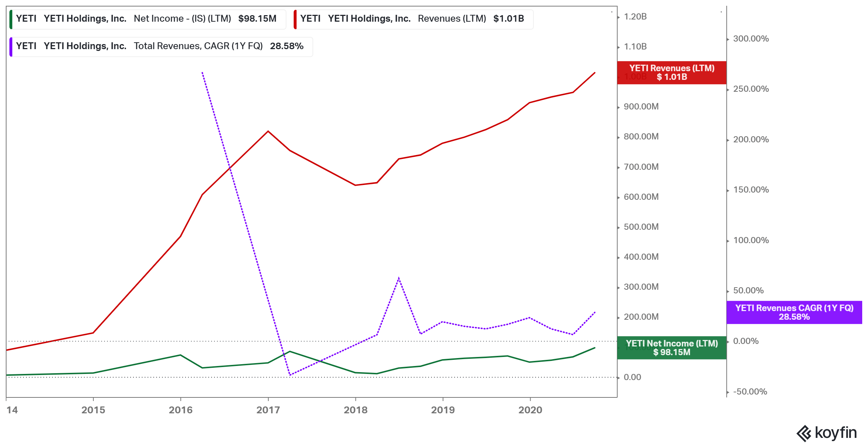Image resolution: width=868 pixels, height=448 pixels.
Task: Click the 2016 x-axis label
Action: [181, 410]
